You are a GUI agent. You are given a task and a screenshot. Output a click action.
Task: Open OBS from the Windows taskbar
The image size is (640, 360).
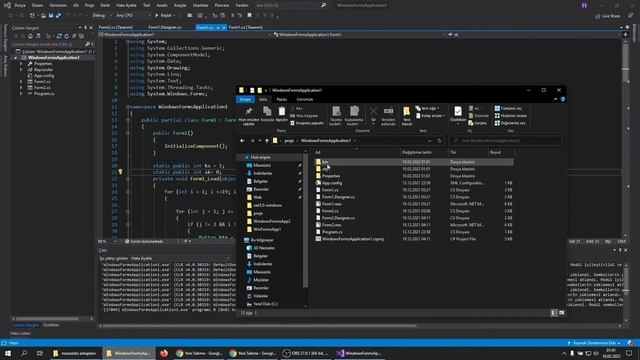click(x=305, y=353)
